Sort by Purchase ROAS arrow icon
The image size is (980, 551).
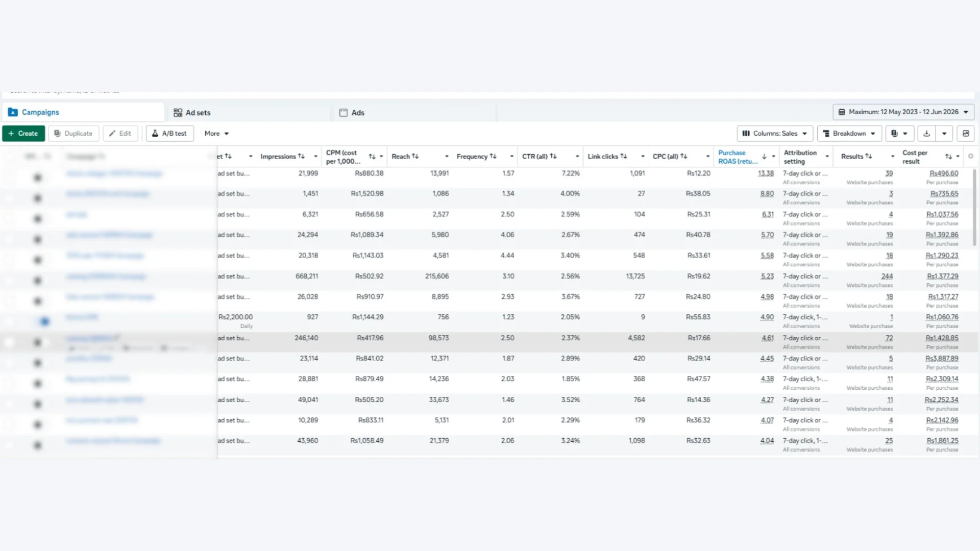(764, 157)
